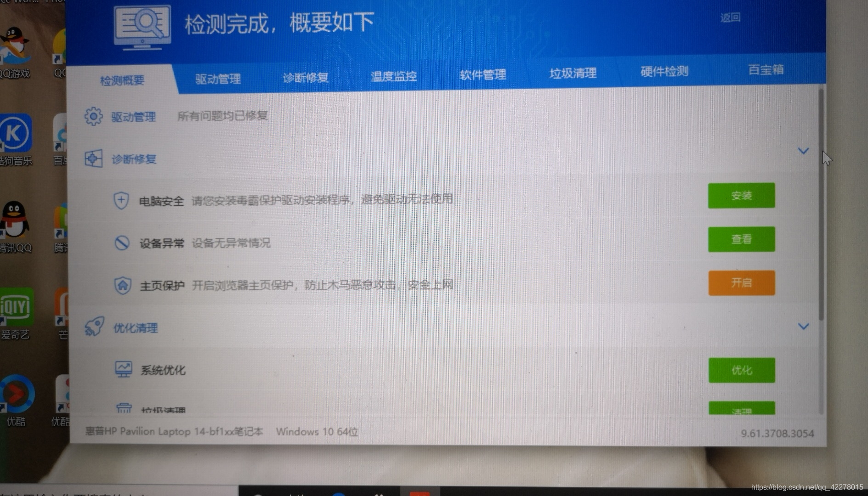The image size is (868, 496).
Task: Click the 优化 button for 系统优化
Action: click(741, 370)
